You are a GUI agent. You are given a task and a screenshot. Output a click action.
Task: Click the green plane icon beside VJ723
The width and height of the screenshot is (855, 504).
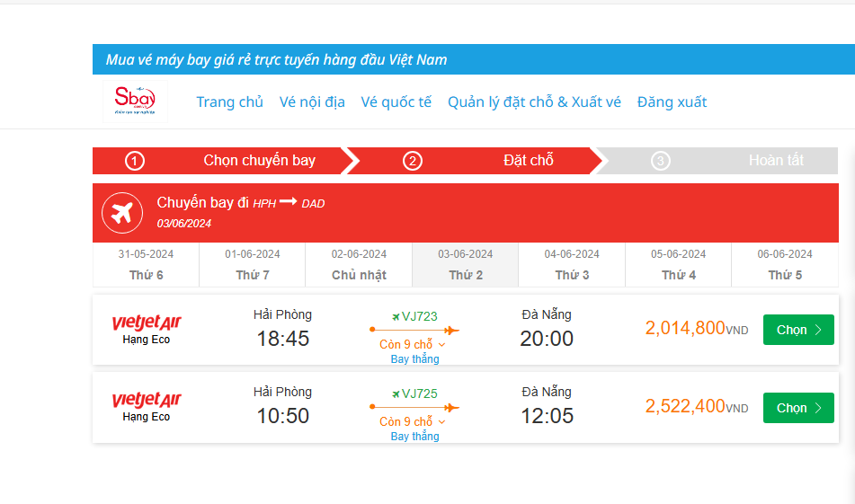(x=396, y=316)
